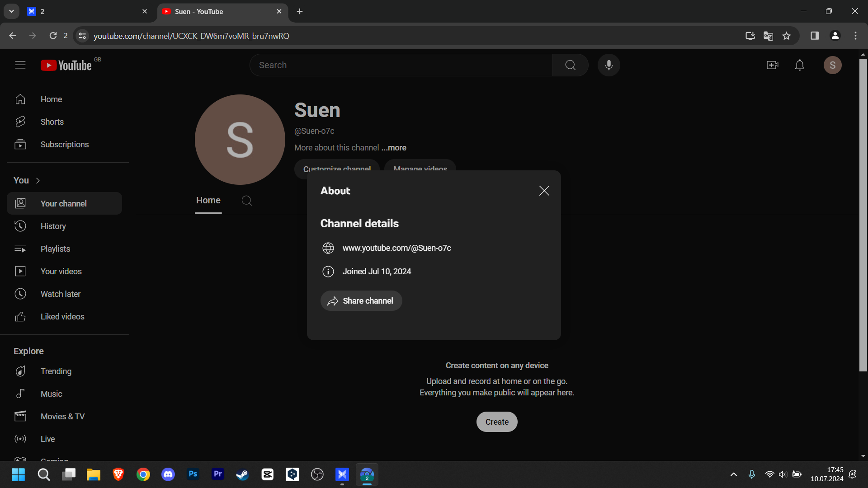Open Subscriptions from sidebar

point(64,145)
